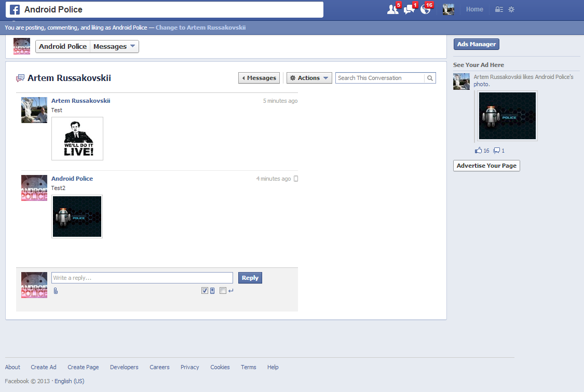Click Android Police page avatar near header
Image resolution: width=584 pixels, height=392 pixels.
click(x=22, y=46)
